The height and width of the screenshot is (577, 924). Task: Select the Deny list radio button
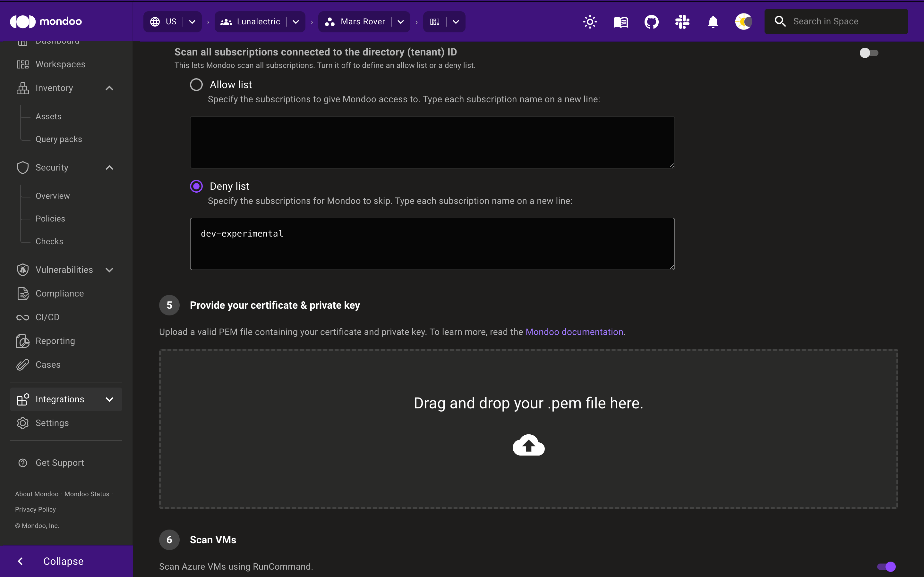pyautogui.click(x=196, y=186)
